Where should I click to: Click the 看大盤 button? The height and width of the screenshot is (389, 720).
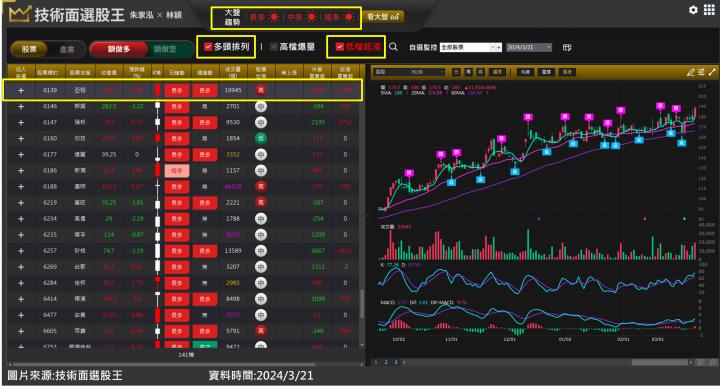pos(383,17)
